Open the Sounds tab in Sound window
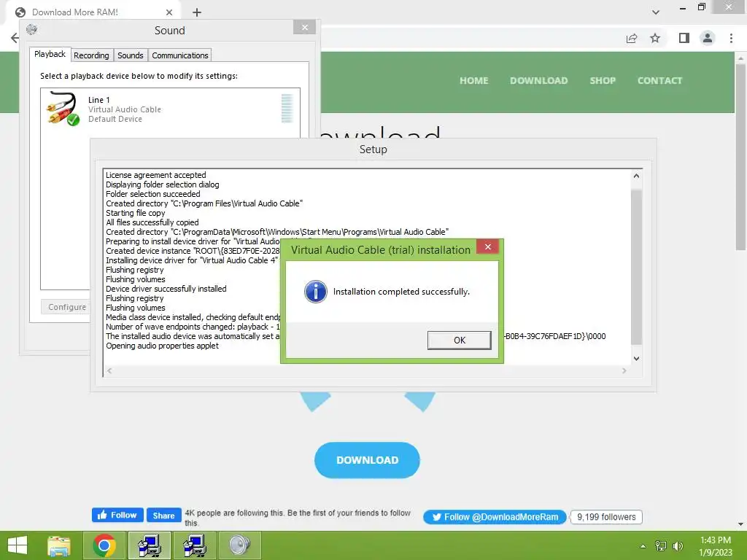The image size is (747, 560). 131,55
